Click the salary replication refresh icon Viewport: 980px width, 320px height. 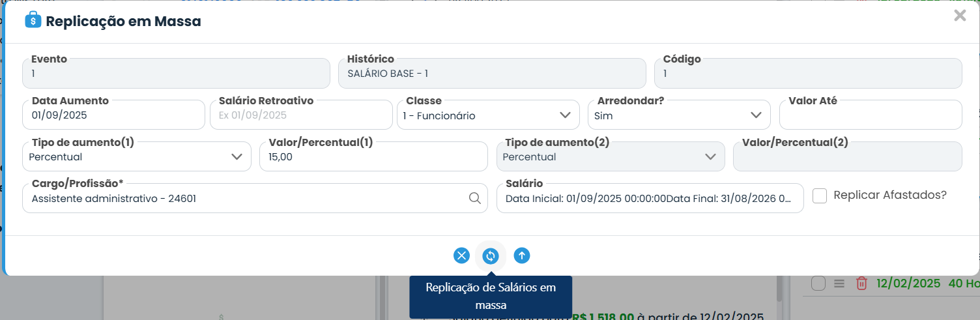point(491,255)
